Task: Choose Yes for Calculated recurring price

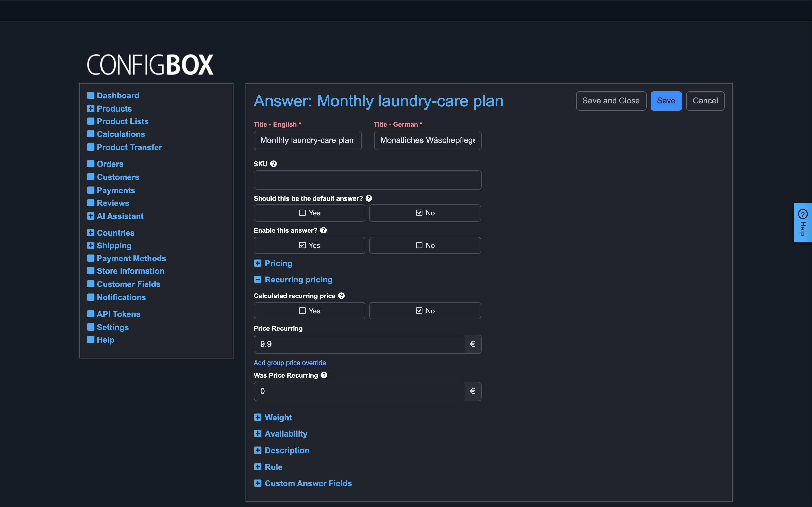Action: (309, 311)
